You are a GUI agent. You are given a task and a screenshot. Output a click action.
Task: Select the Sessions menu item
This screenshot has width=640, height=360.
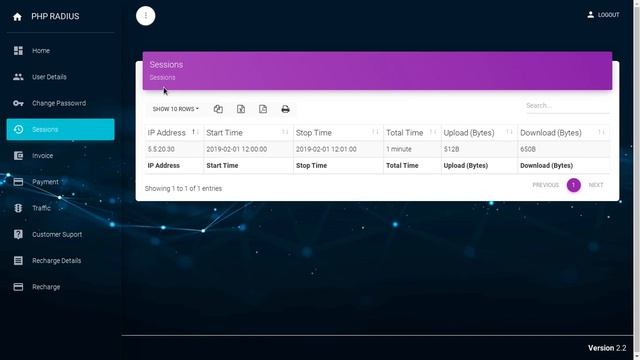[x=60, y=129]
